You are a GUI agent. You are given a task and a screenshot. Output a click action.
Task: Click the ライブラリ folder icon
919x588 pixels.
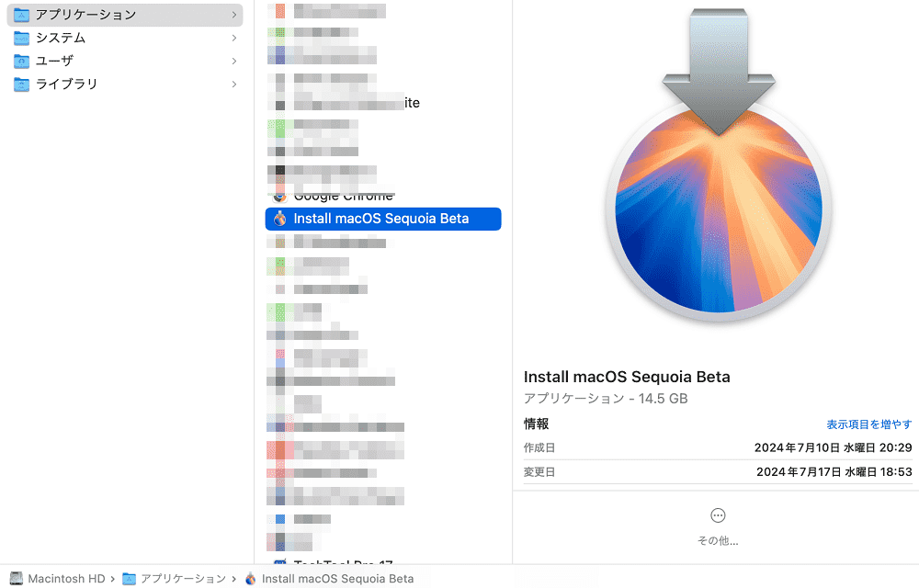(x=21, y=85)
